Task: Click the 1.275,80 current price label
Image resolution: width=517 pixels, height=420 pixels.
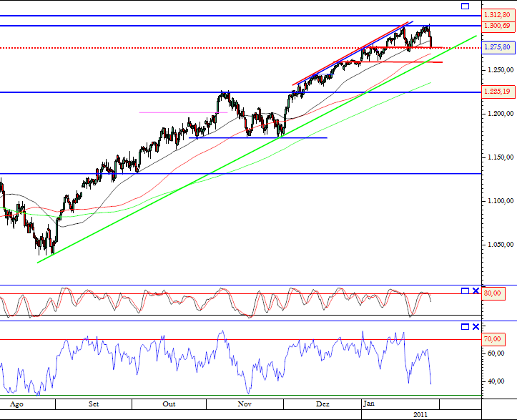Action: pos(499,47)
